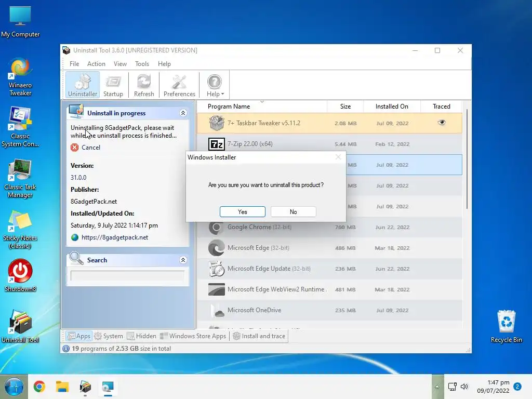Viewport: 532px width, 399px height.
Task: Click the status bar info icon
Action: (x=66, y=349)
